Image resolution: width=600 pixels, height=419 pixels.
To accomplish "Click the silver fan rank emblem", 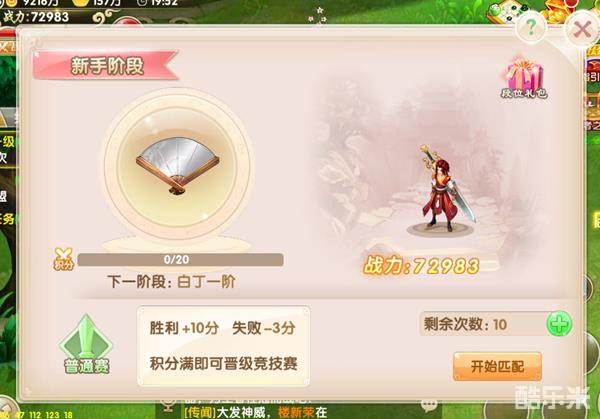I will [x=177, y=165].
